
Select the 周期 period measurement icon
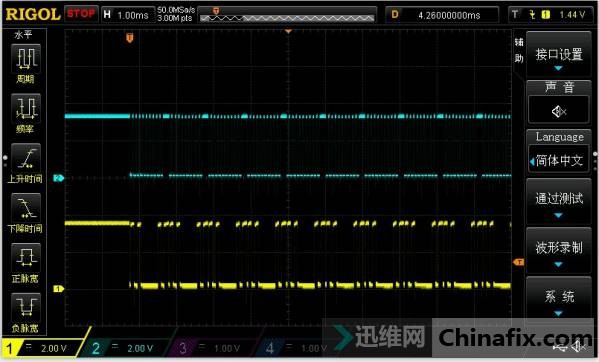tap(26, 59)
